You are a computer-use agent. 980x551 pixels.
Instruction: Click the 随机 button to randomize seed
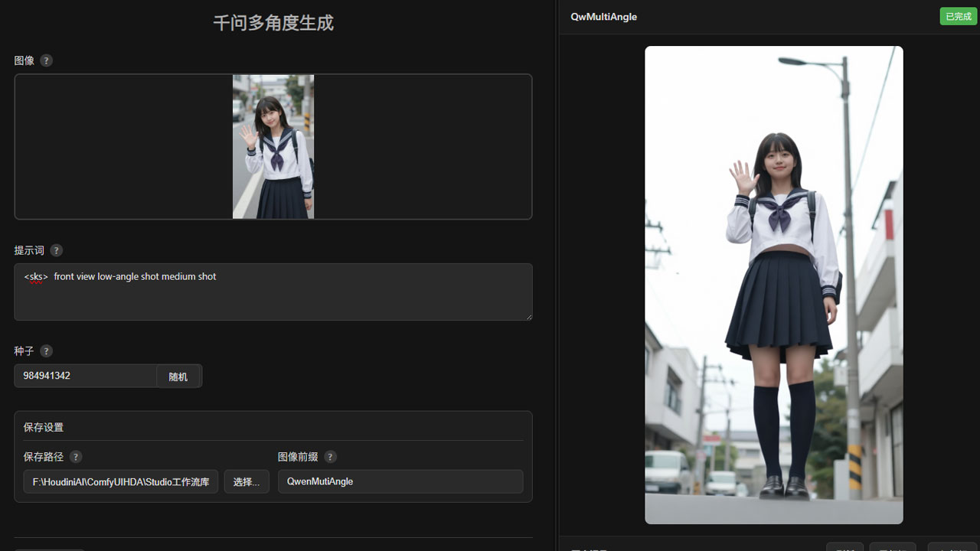coord(178,377)
